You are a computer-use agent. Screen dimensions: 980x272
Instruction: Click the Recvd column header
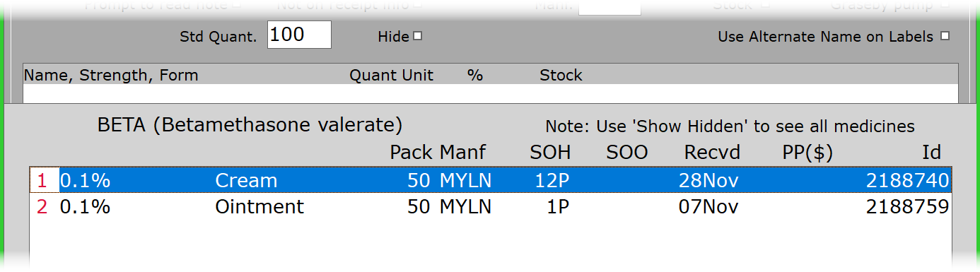pyautogui.click(x=712, y=152)
